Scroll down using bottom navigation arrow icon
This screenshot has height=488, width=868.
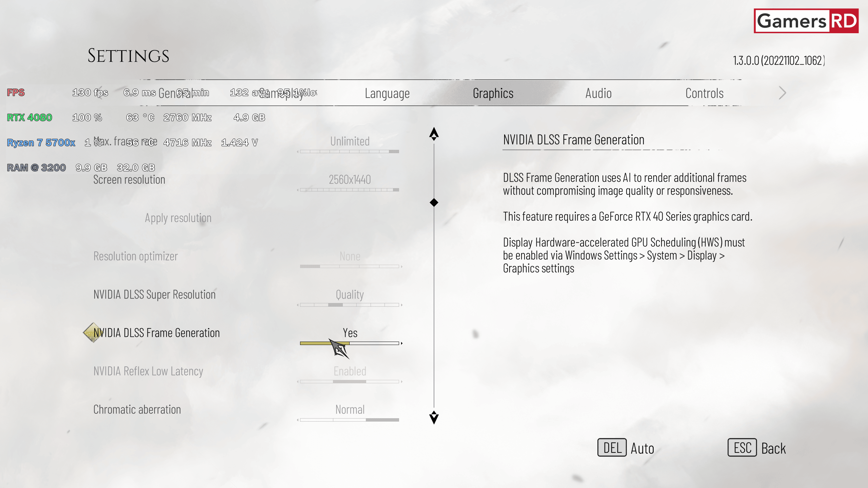click(x=433, y=417)
